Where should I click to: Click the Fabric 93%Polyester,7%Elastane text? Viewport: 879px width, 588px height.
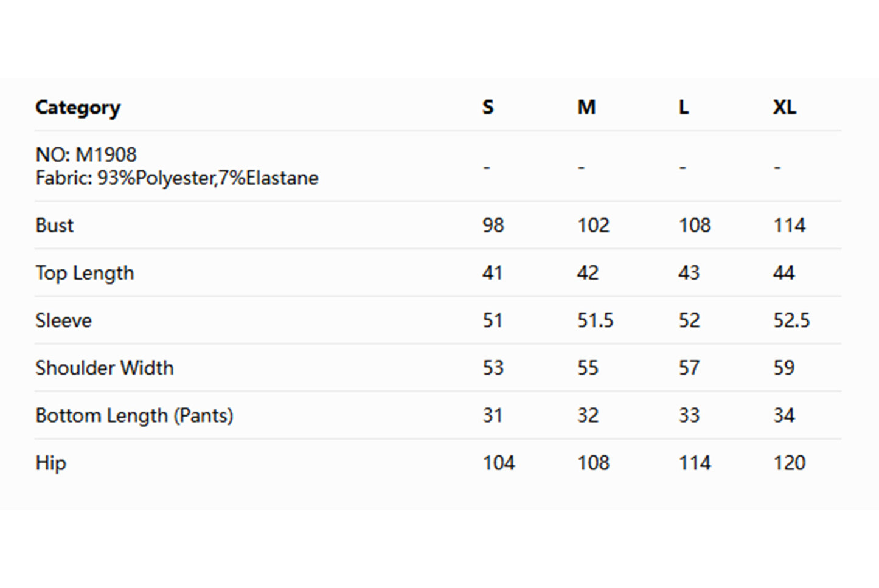point(177,178)
